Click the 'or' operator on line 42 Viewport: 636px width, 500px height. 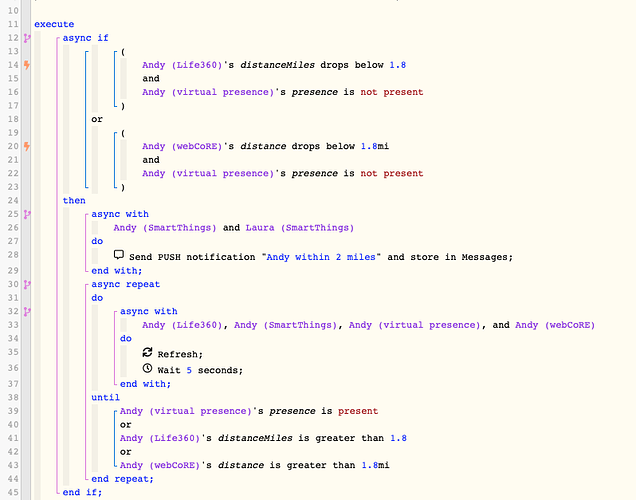click(126, 452)
